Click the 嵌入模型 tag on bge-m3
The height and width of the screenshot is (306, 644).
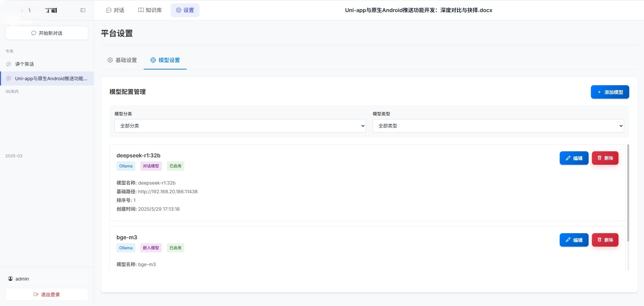click(x=151, y=248)
